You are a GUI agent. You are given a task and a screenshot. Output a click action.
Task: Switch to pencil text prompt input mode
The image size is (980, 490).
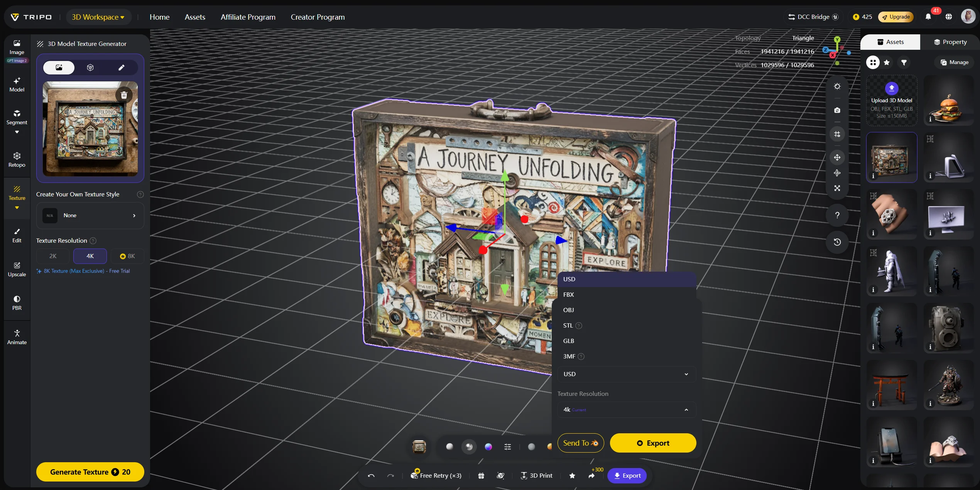pyautogui.click(x=121, y=68)
